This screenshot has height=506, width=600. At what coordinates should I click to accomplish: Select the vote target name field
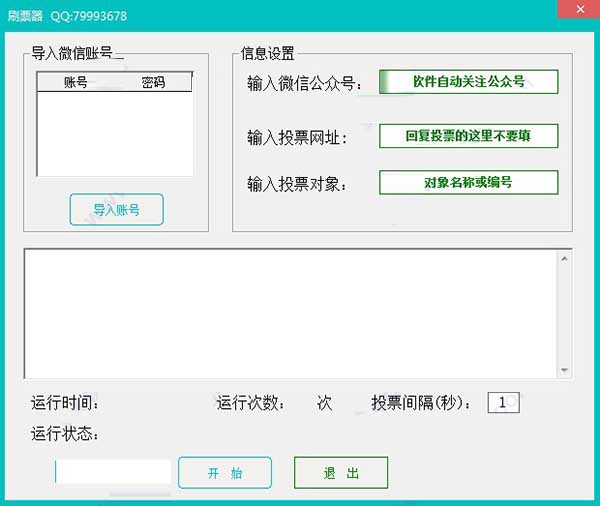468,182
